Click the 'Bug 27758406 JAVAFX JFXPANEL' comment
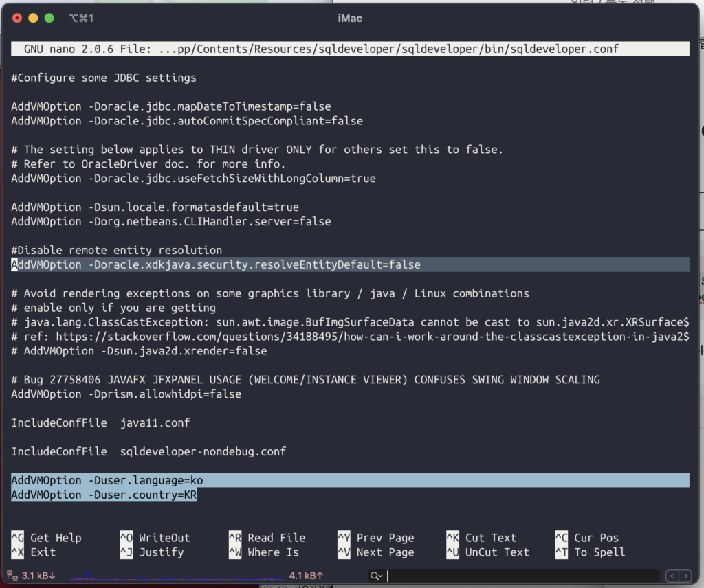704x588 pixels. [305, 379]
